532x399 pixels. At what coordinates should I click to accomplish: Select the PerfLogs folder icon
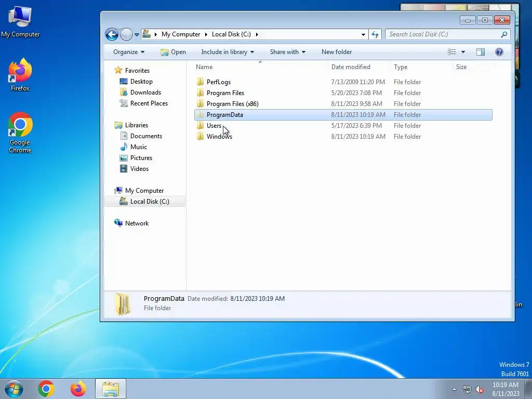click(x=200, y=82)
